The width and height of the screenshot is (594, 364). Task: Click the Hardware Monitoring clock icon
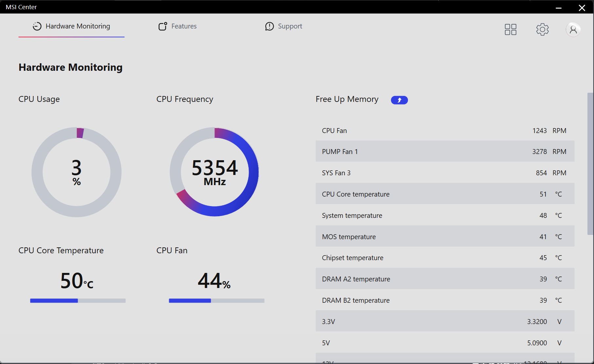click(37, 26)
